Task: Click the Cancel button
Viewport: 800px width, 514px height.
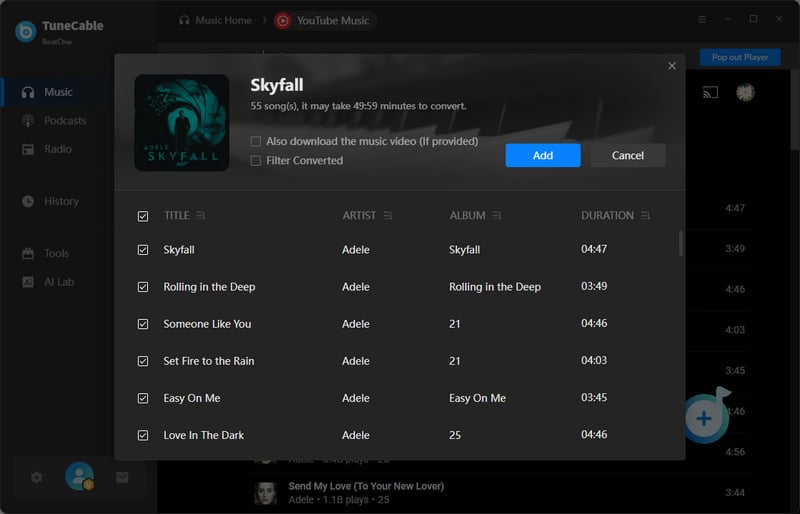Action: (628, 155)
